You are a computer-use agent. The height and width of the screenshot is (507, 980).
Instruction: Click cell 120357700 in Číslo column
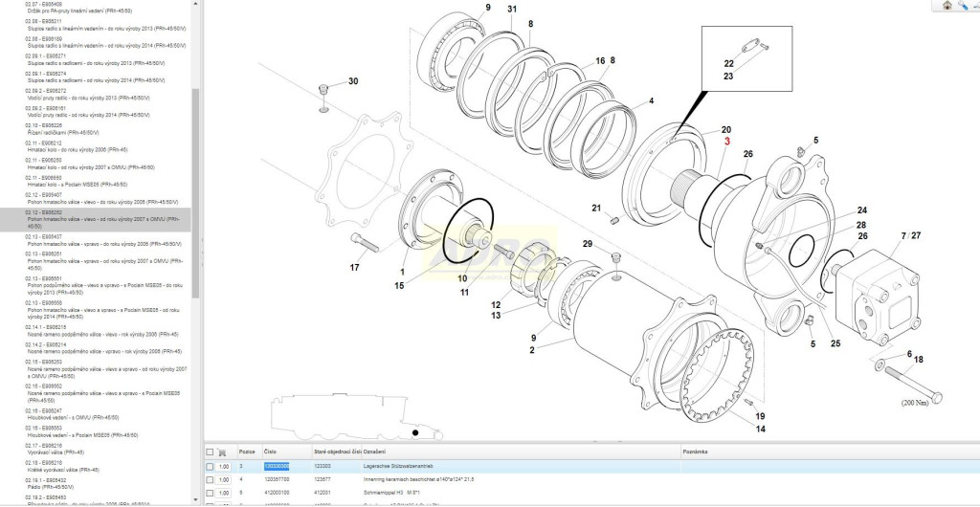pyautogui.click(x=277, y=479)
